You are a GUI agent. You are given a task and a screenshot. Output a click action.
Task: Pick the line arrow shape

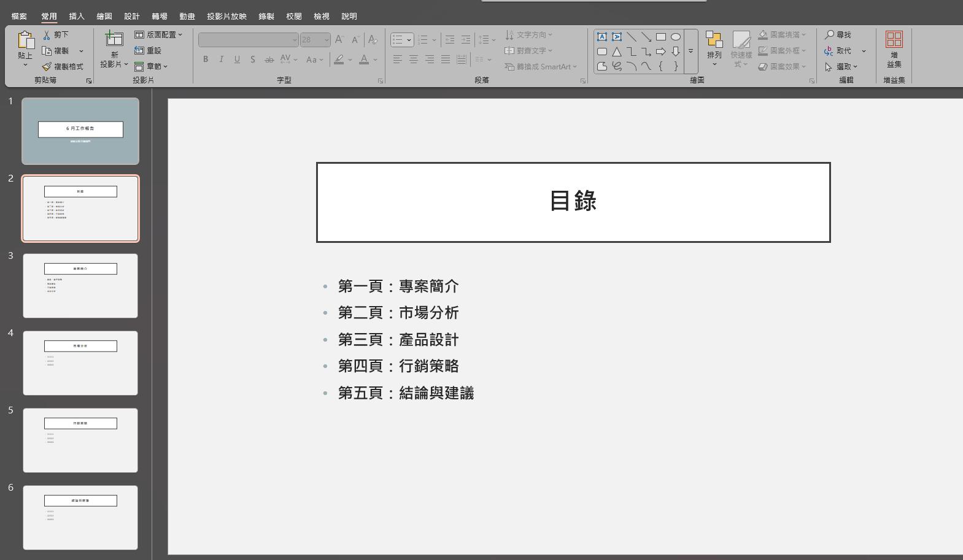coord(646,37)
